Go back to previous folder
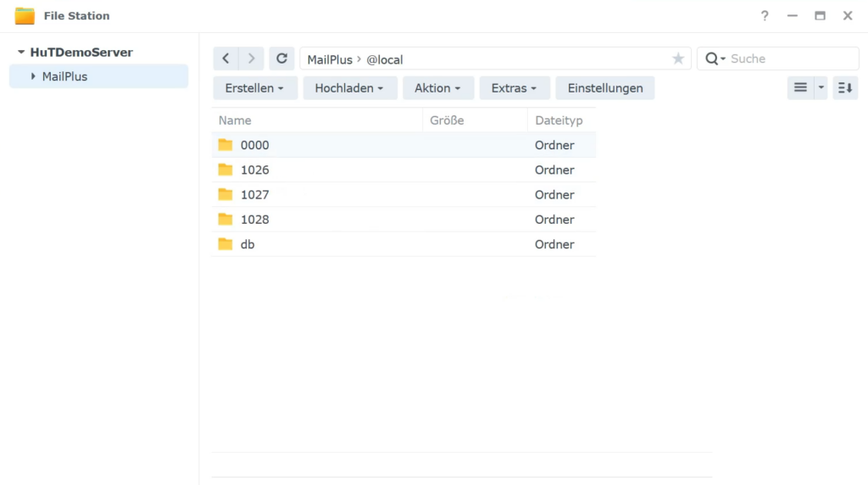This screenshot has height=485, width=868. [225, 59]
